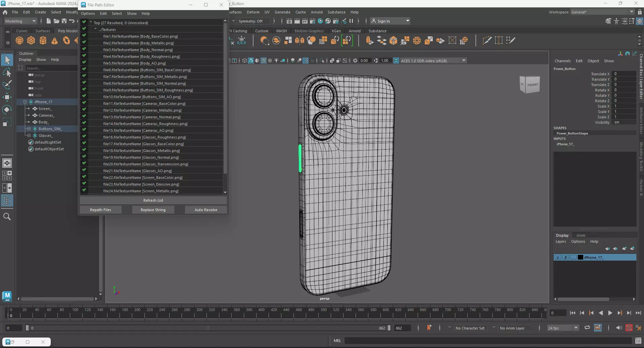
Task: Open the search magnifier icon in left sidebar
Action: click(7, 217)
